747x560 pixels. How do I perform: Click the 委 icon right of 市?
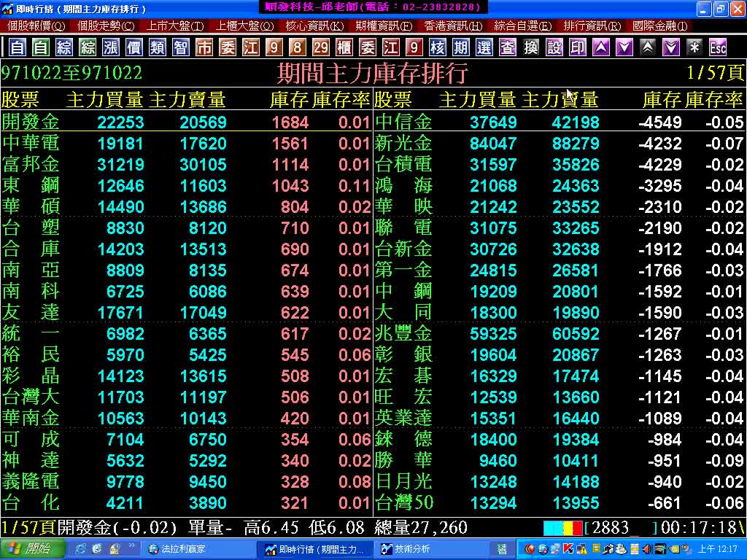coord(228,47)
